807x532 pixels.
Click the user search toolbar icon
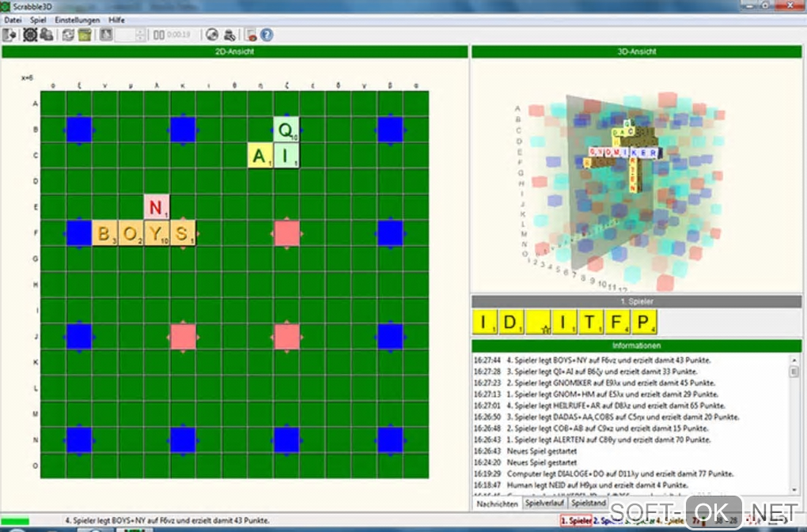coord(229,35)
